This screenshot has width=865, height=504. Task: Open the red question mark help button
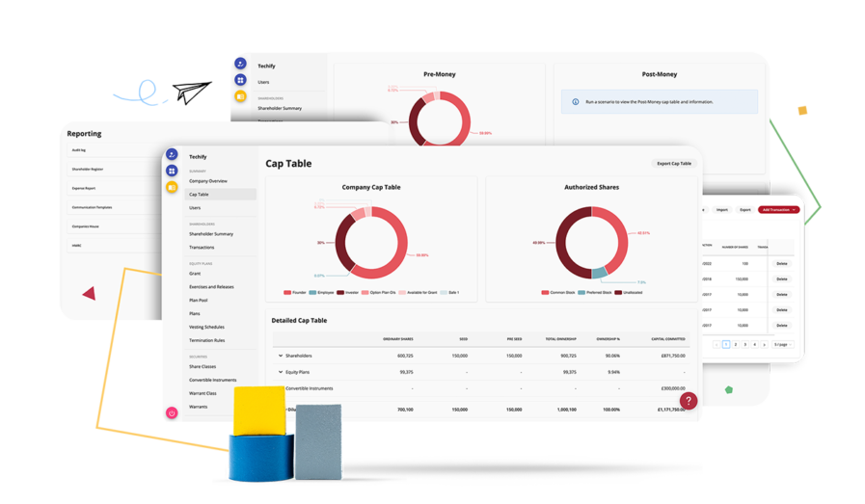tap(688, 401)
